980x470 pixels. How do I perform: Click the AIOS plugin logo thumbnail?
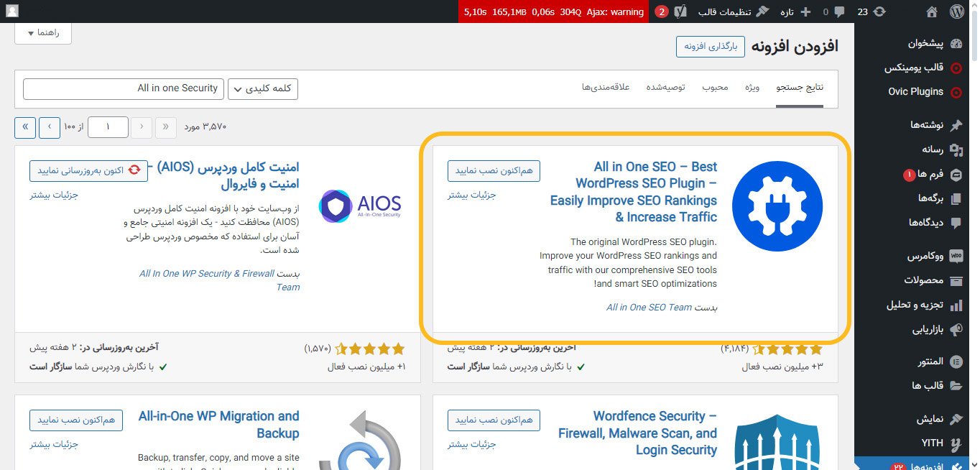(x=359, y=205)
